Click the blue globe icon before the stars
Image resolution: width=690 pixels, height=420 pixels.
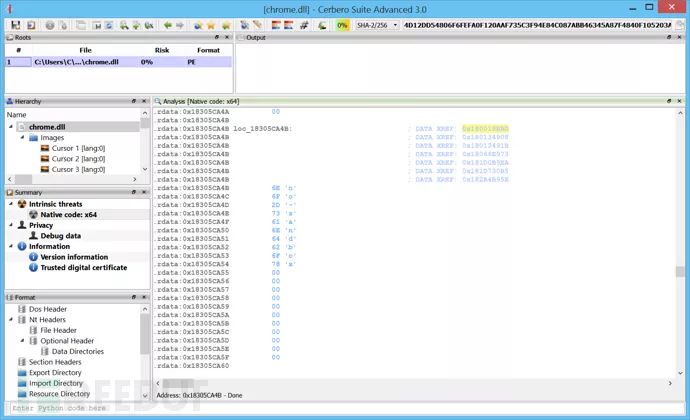coord(198,26)
